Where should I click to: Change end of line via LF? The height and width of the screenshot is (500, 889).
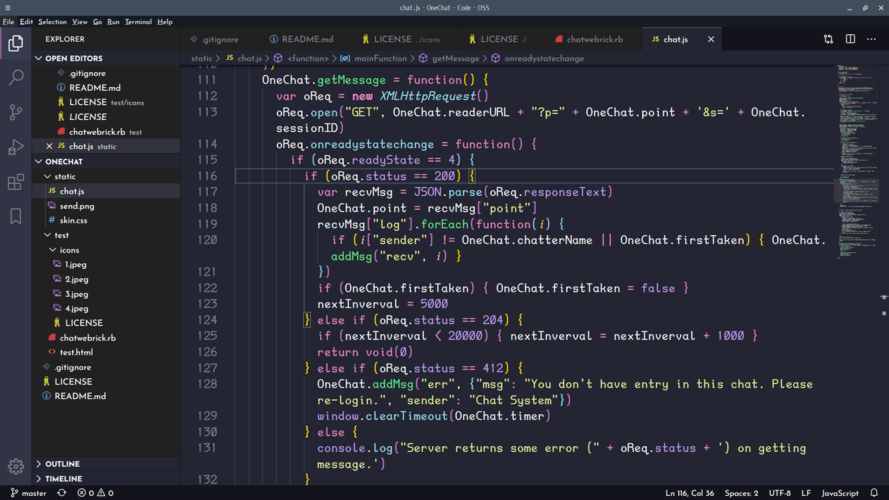click(x=806, y=493)
